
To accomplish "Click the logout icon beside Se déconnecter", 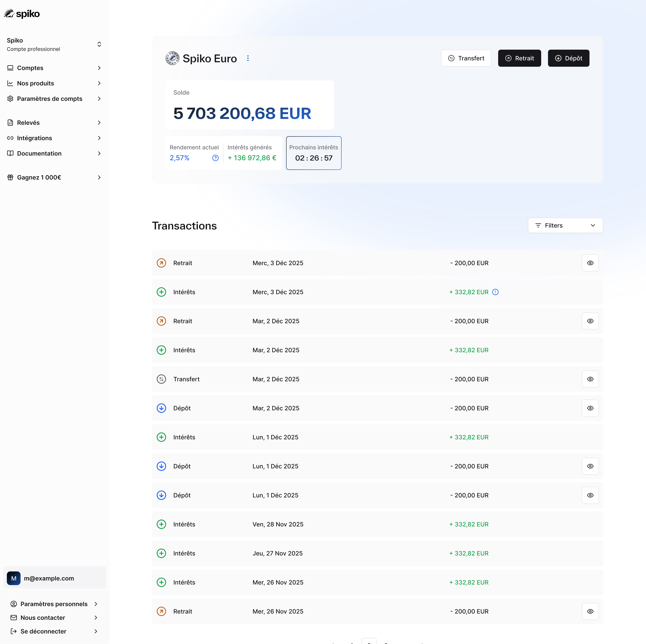I will [x=14, y=631].
